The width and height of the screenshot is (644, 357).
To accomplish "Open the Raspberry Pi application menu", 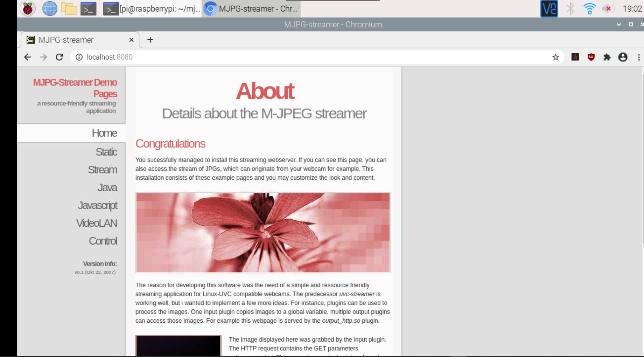I will [27, 8].
